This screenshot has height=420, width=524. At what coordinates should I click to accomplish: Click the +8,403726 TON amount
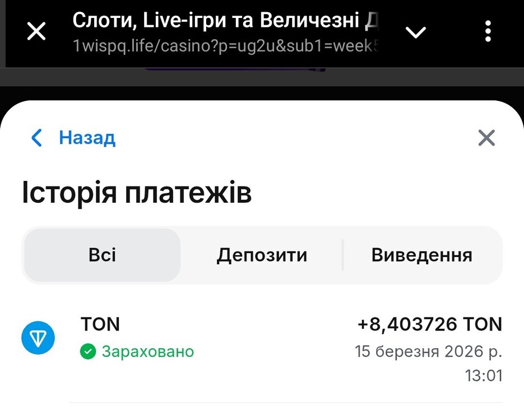pyautogui.click(x=429, y=324)
